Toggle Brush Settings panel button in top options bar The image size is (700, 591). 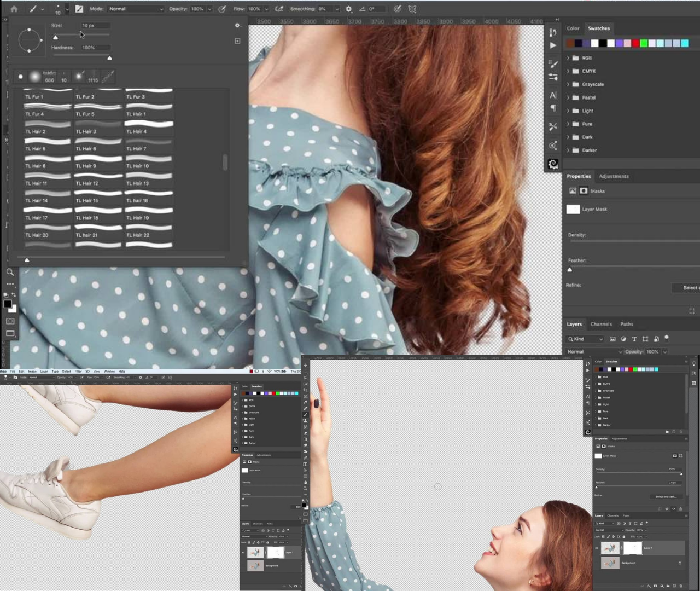79,9
